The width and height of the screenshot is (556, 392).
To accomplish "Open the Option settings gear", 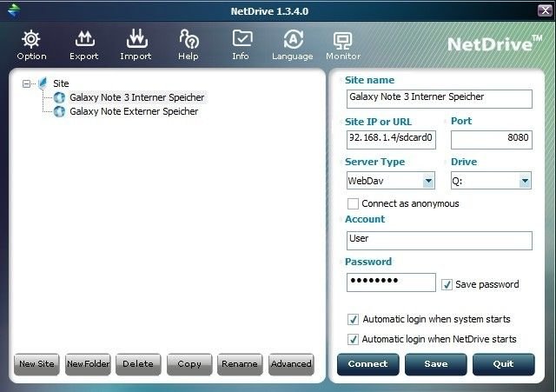I will point(31,40).
